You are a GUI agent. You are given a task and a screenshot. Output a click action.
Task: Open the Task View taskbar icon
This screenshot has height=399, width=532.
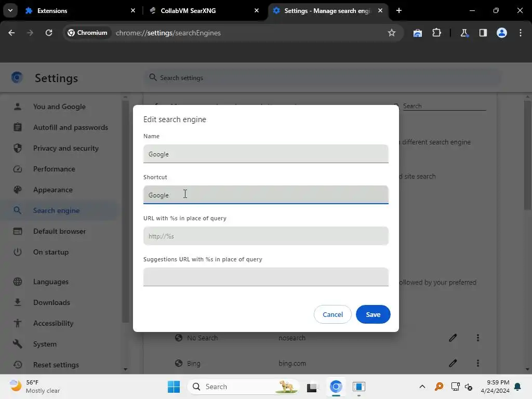coord(312,387)
